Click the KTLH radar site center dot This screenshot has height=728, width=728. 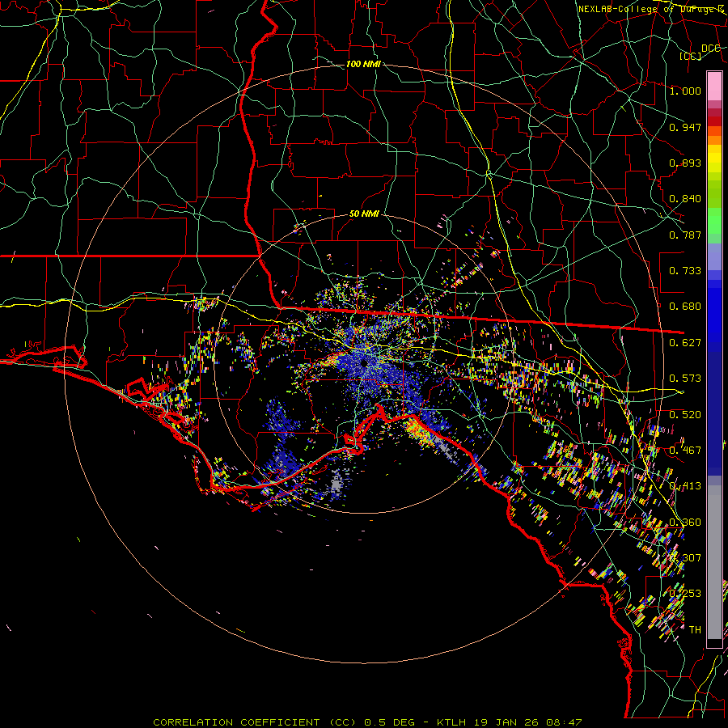pos(364,362)
